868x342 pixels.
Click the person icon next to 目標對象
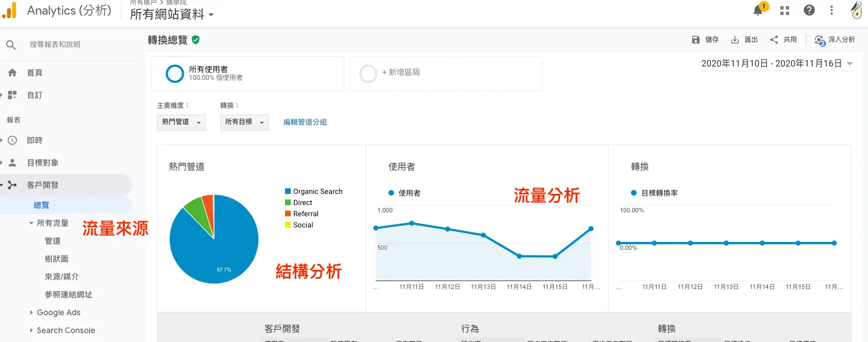pyautogui.click(x=12, y=163)
